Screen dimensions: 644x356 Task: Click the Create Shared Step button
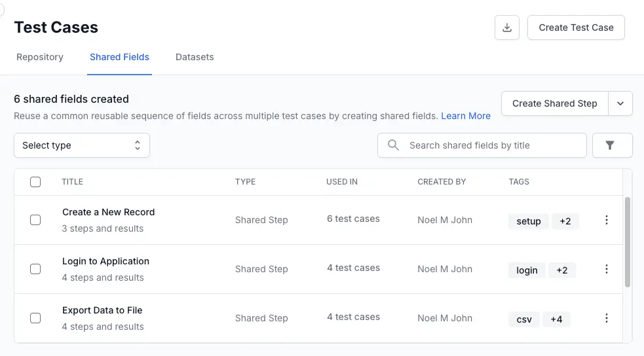click(554, 103)
